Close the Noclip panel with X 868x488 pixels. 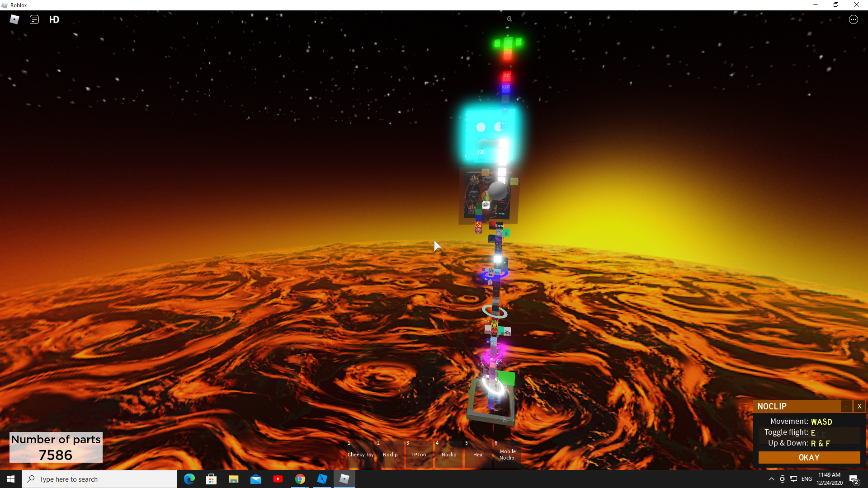click(860, 406)
